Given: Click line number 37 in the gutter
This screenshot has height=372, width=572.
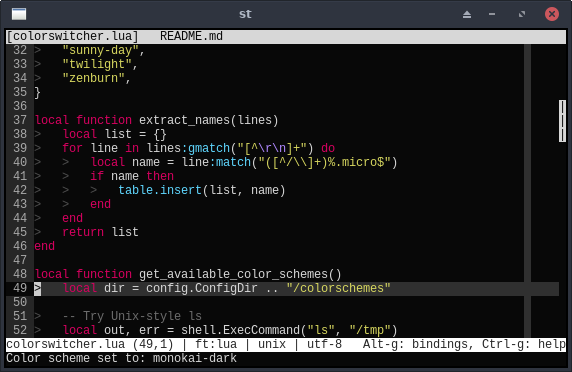Looking at the screenshot, I should tap(20, 120).
